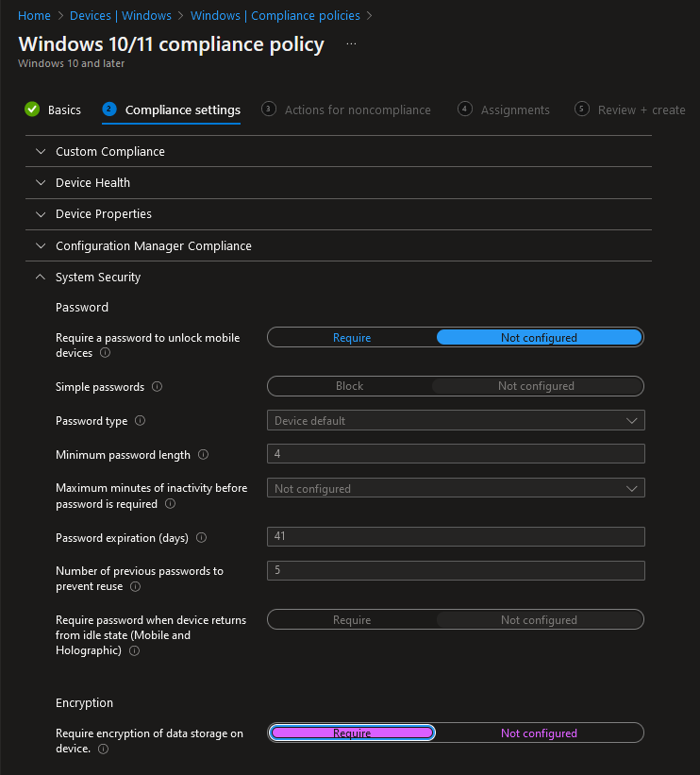The image size is (700, 775).
Task: Set Simple passwords to Block
Action: (x=350, y=386)
